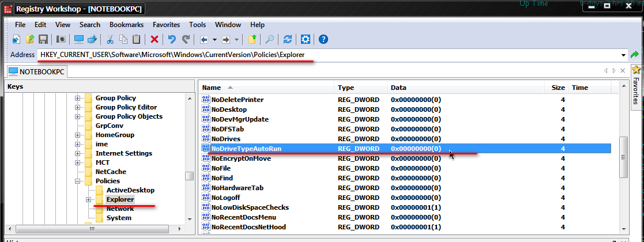The image size is (644, 242).
Task: Click the Up one level folder icon
Action: pos(252,39)
